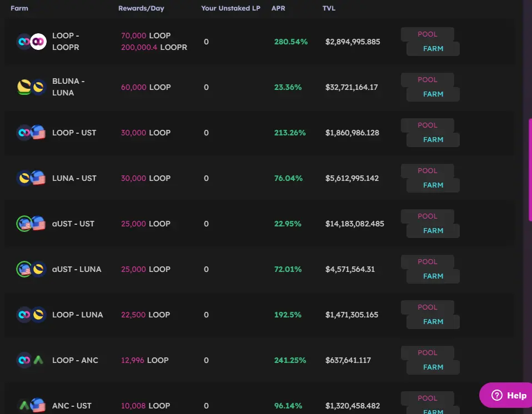Click the 72.01% APR value
This screenshot has height=414, width=532.
pos(288,269)
